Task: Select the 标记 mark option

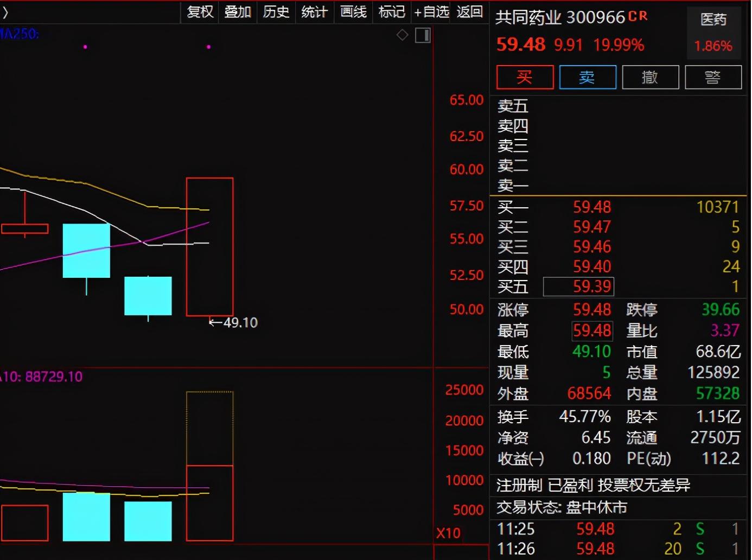Action: pyautogui.click(x=392, y=11)
